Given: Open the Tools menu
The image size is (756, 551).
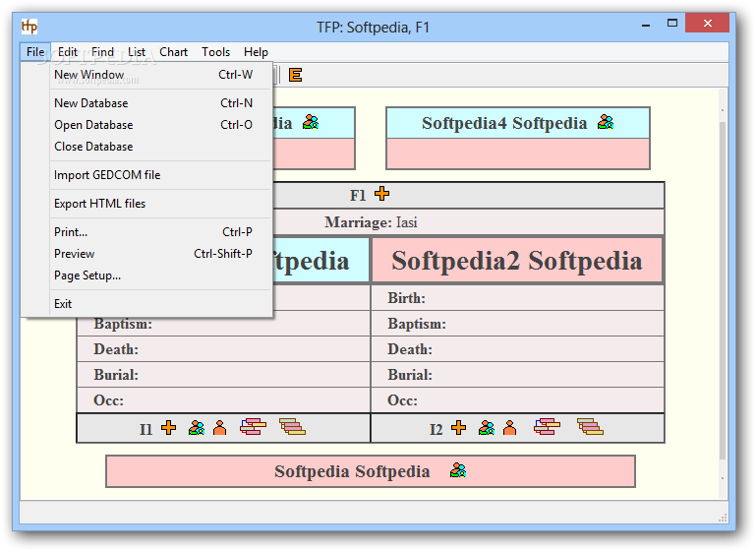Looking at the screenshot, I should pyautogui.click(x=215, y=51).
